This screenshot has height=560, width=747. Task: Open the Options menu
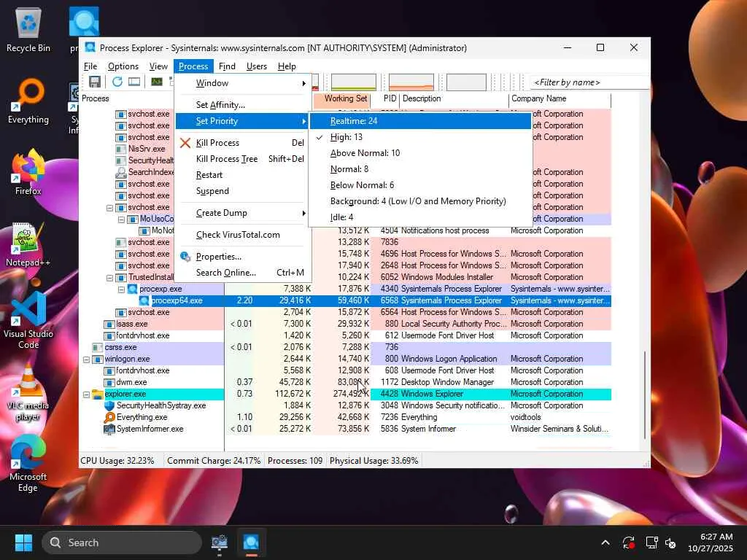tap(123, 66)
